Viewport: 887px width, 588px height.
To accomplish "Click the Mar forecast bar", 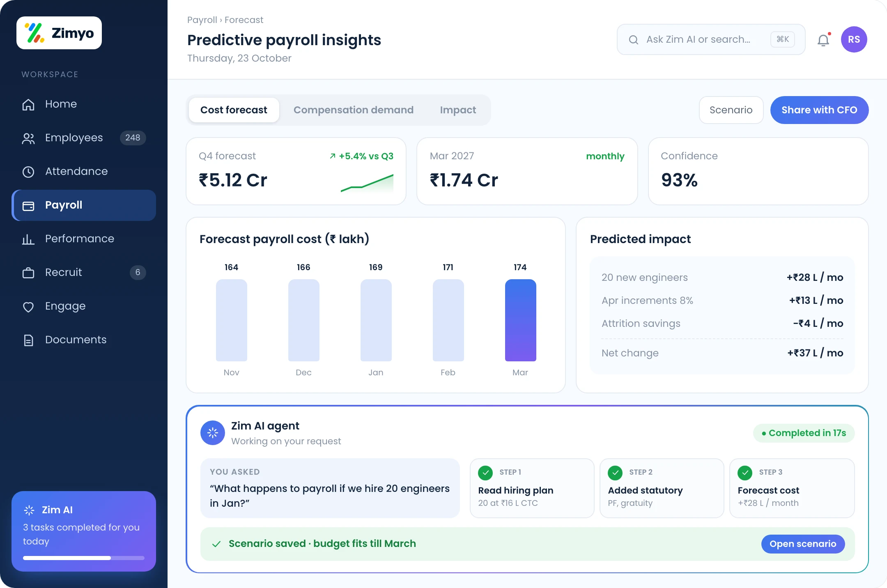I will 520,320.
